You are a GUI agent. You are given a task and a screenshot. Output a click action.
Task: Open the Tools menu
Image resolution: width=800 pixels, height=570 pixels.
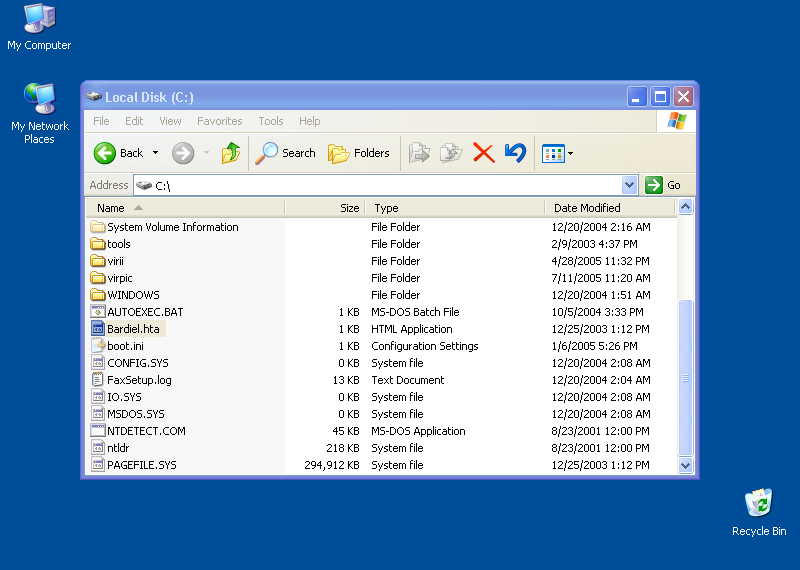(271, 121)
